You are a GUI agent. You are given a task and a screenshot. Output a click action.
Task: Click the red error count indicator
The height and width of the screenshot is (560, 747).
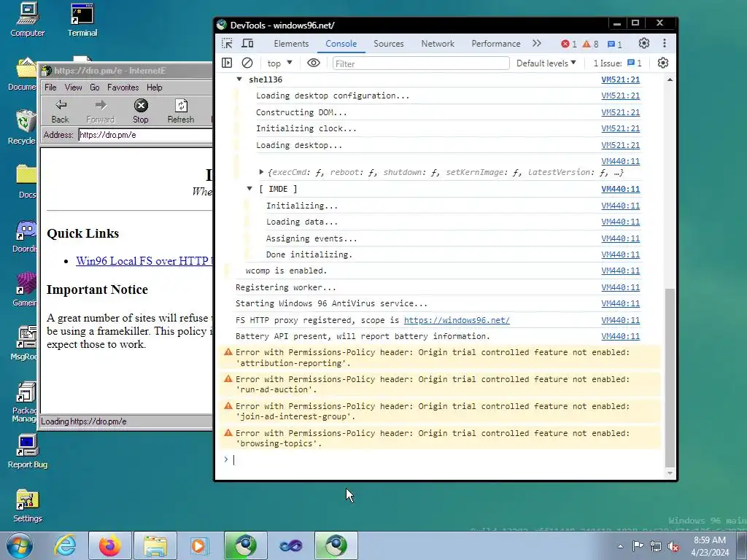click(x=569, y=44)
